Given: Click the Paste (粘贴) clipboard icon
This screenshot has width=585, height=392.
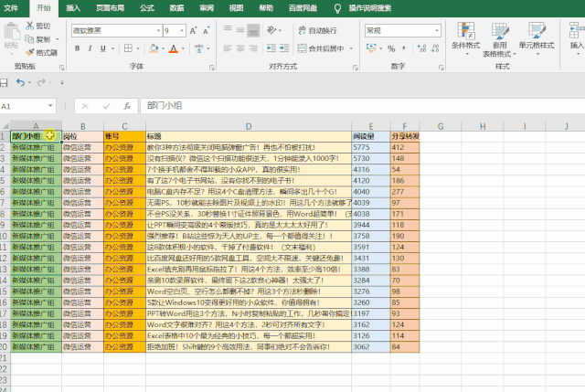Looking at the screenshot, I should coord(11,32).
